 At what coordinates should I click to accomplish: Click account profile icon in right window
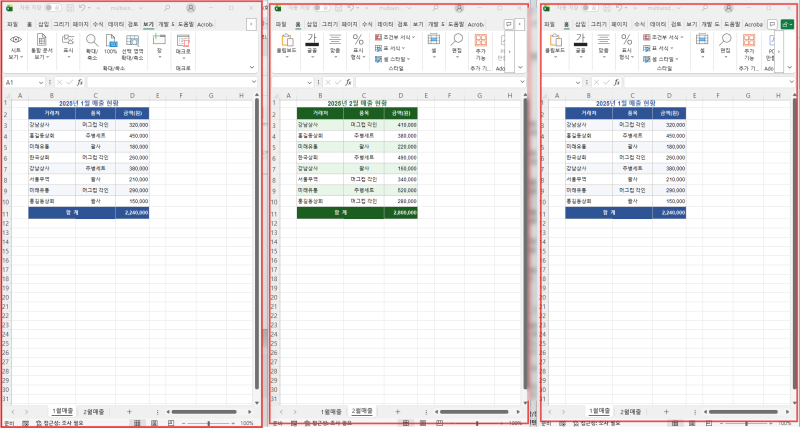pyautogui.click(x=728, y=8)
